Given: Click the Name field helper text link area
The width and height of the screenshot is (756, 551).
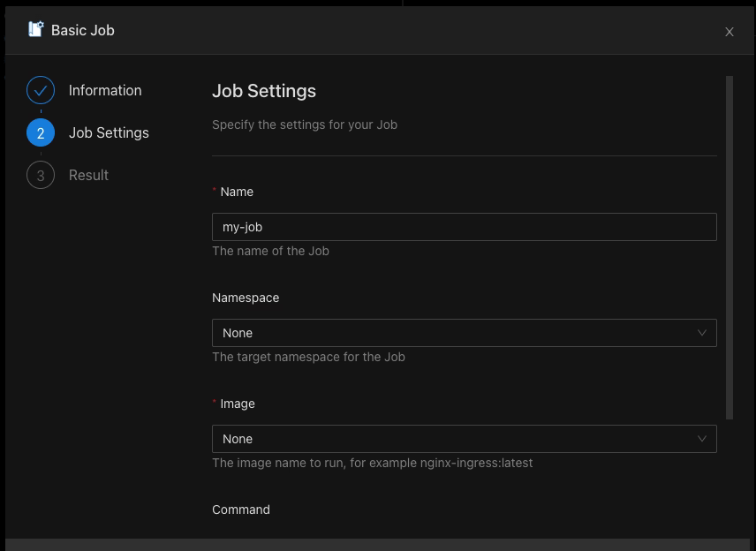Looking at the screenshot, I should pyautogui.click(x=270, y=251).
